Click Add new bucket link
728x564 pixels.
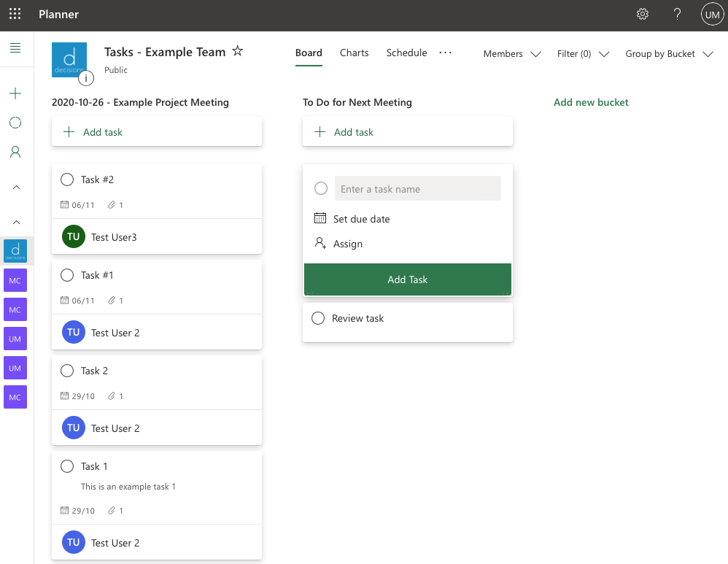pos(591,102)
